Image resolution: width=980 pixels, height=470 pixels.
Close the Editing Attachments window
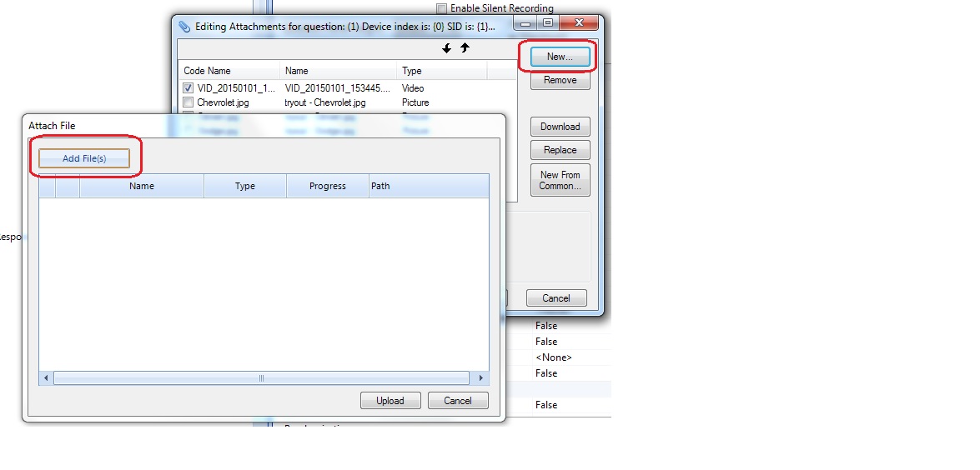tap(579, 23)
